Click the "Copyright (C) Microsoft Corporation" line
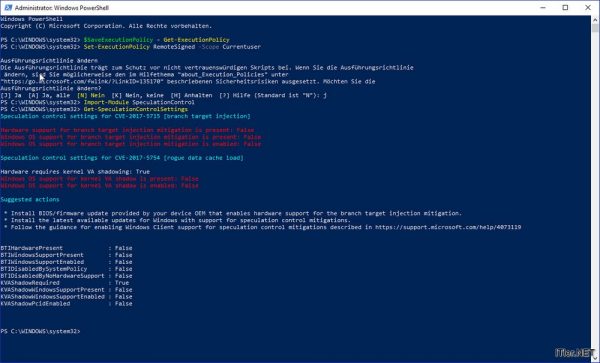This screenshot has height=363, width=600. click(x=106, y=26)
